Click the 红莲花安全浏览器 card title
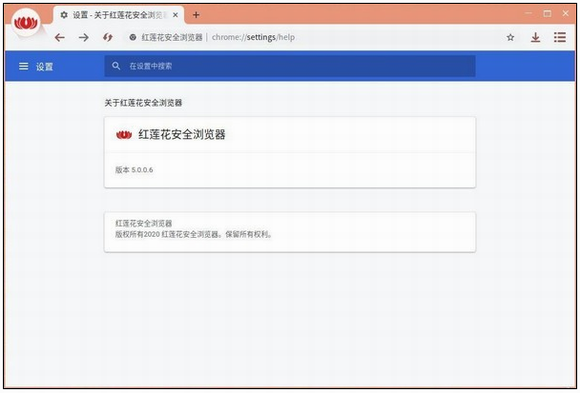This screenshot has width=580, height=393. click(182, 134)
